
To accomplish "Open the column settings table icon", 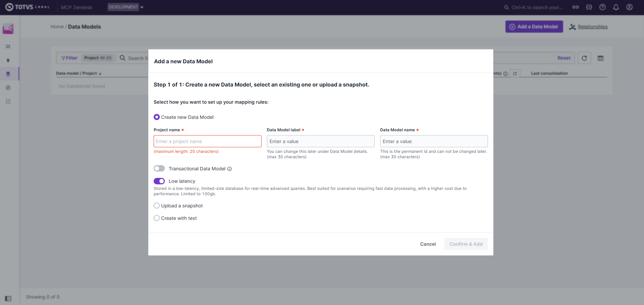I will click(x=600, y=58).
